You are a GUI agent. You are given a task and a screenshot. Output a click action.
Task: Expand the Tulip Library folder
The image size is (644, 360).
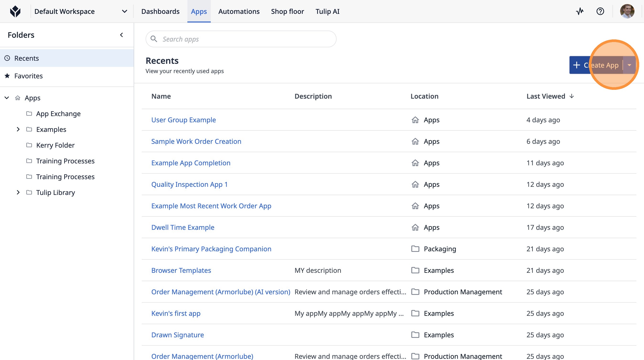click(18, 192)
